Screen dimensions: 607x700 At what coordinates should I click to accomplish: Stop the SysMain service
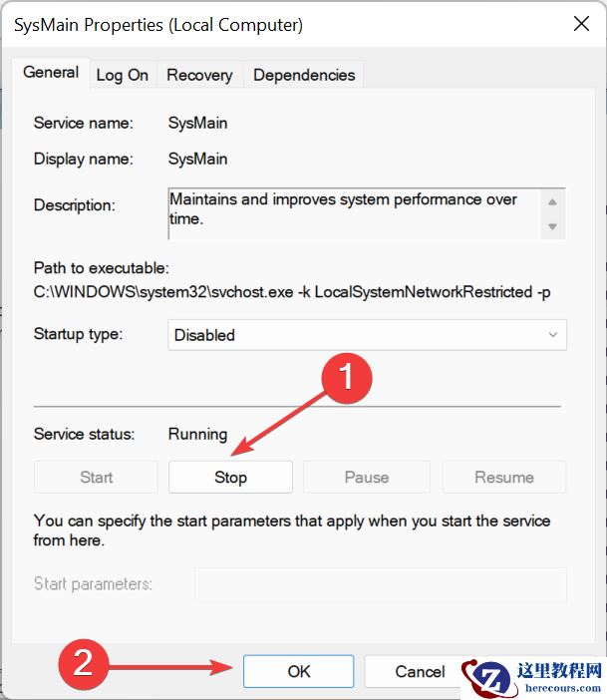click(230, 478)
